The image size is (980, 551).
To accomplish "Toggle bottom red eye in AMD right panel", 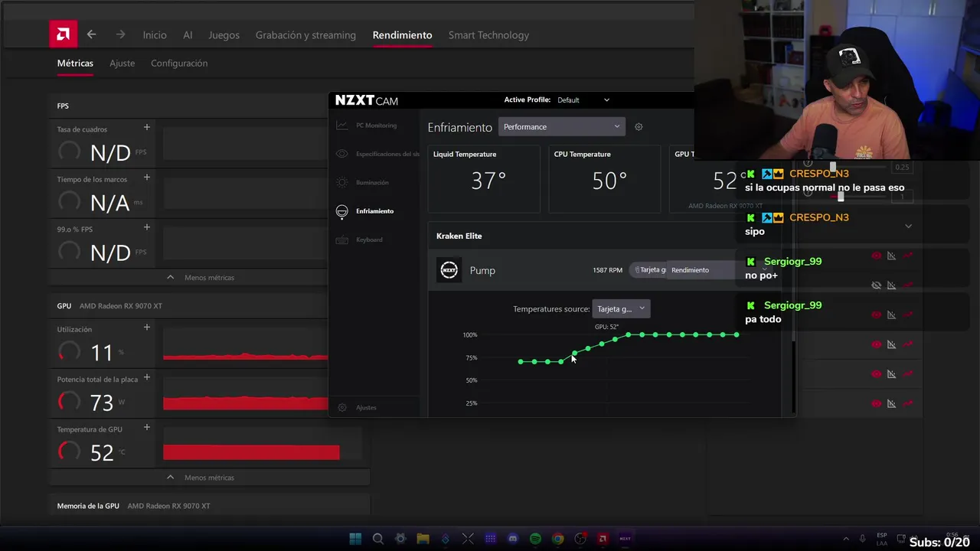I will [x=877, y=403].
